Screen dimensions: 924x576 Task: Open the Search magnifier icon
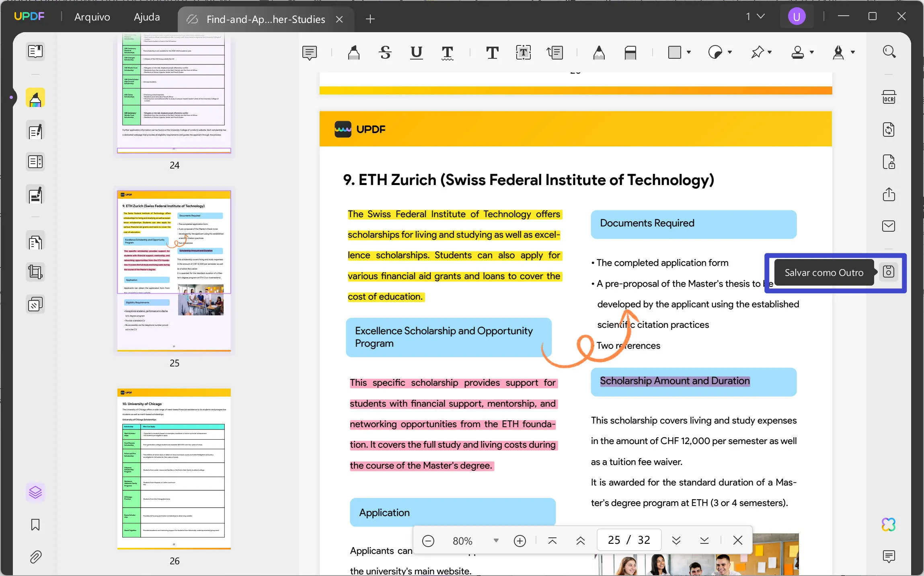(x=889, y=51)
